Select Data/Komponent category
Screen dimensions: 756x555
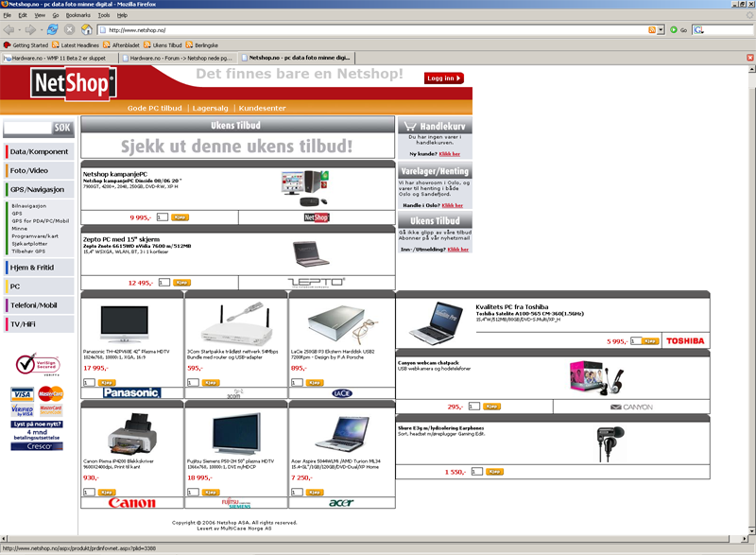tap(39, 151)
